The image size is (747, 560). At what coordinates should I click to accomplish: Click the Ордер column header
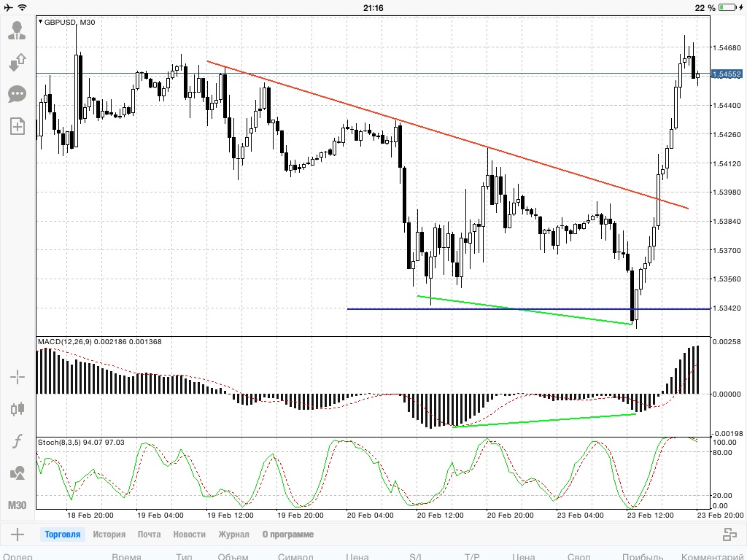tap(18, 556)
